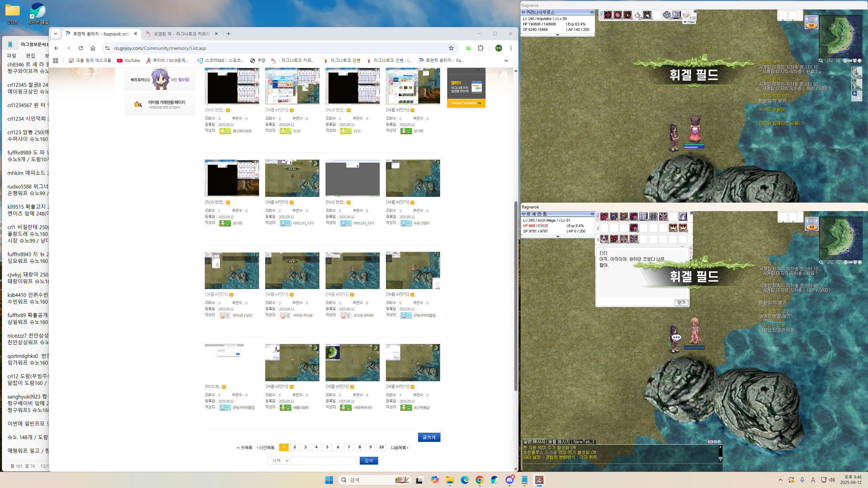
Task: Open the USER folder on the desktop
Action: point(13,14)
